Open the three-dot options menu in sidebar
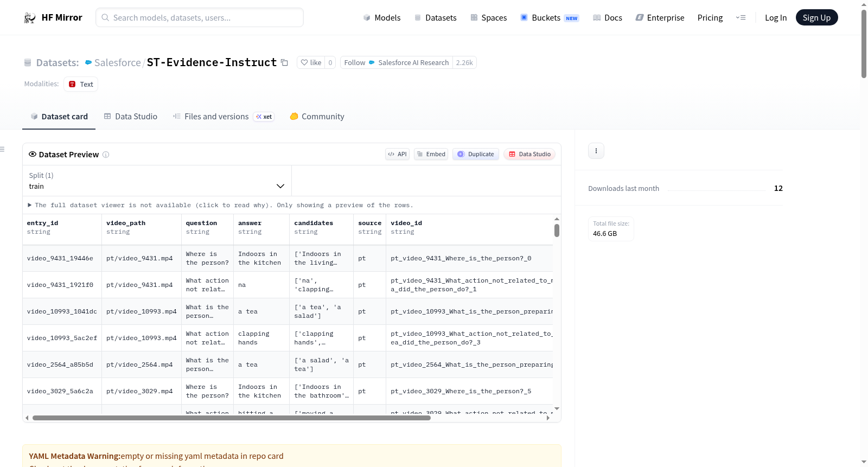Viewport: 868px width, 467px height. pos(596,151)
